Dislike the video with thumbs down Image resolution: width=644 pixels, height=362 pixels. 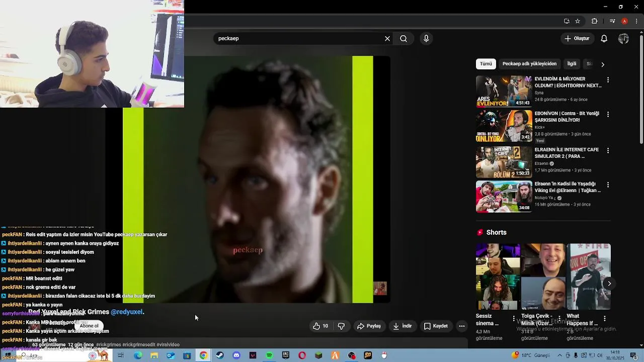pyautogui.click(x=341, y=326)
